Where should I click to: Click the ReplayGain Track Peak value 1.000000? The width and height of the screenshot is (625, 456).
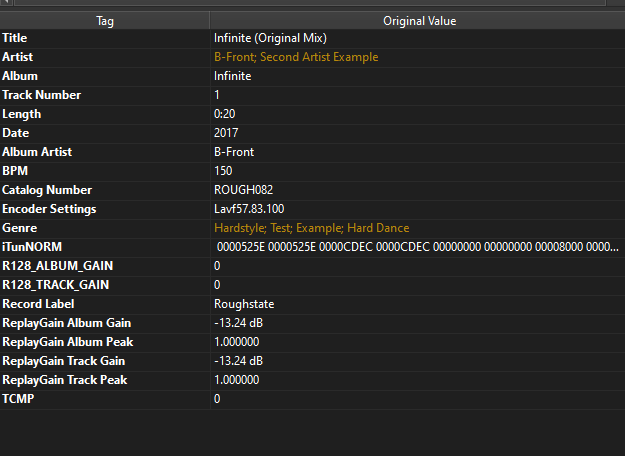(x=237, y=380)
